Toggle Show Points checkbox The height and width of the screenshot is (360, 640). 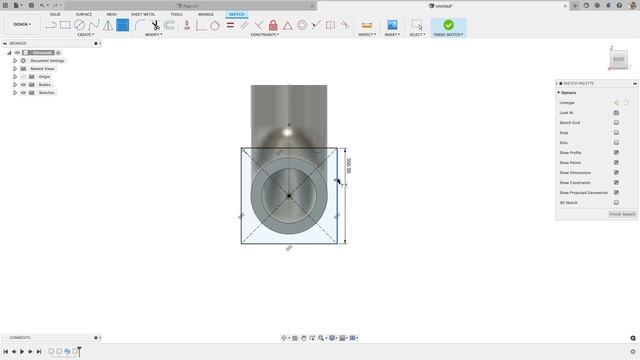[616, 162]
